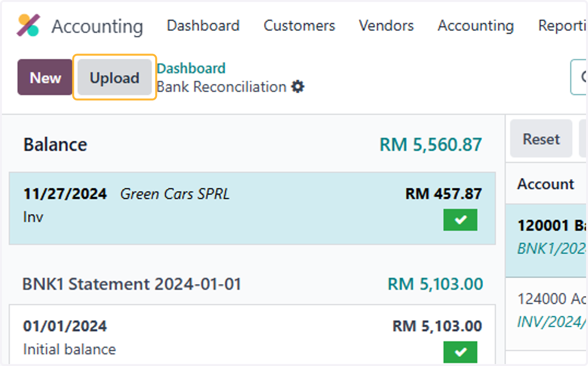
Task: Select the Green Cars SPRL transaction
Action: click(252, 208)
